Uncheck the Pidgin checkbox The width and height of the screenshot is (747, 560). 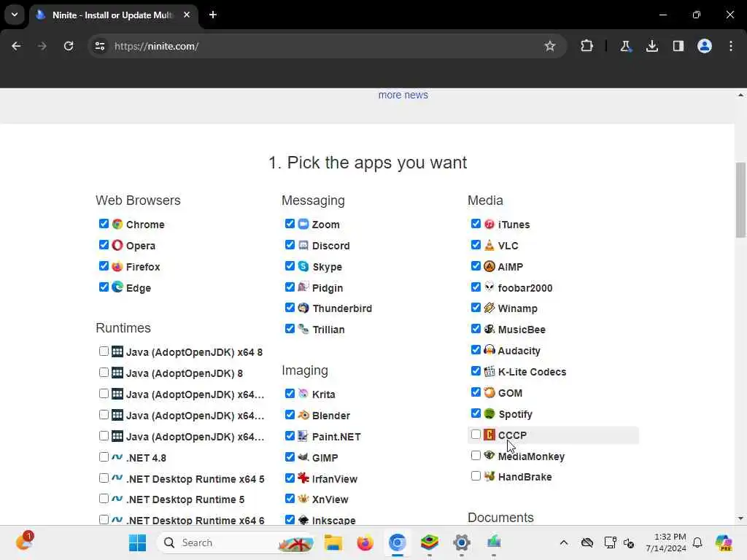(290, 287)
